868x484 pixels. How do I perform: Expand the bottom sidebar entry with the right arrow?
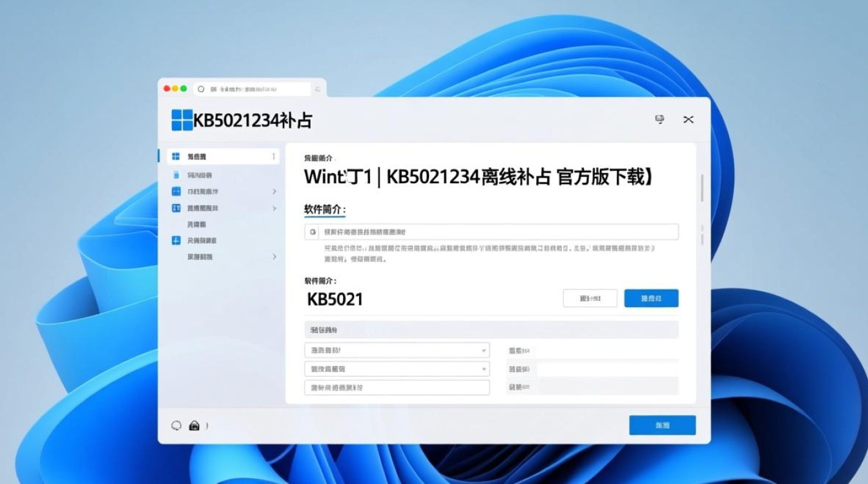(x=274, y=256)
